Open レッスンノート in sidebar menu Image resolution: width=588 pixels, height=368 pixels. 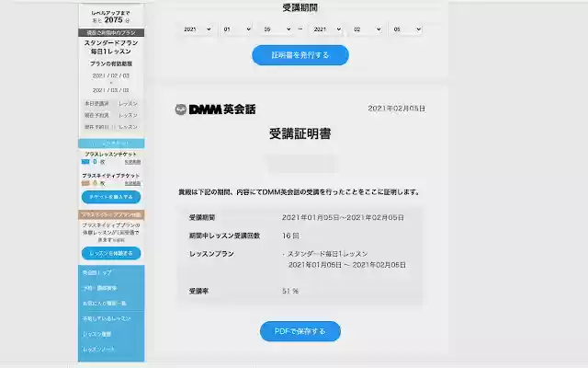click(111, 350)
